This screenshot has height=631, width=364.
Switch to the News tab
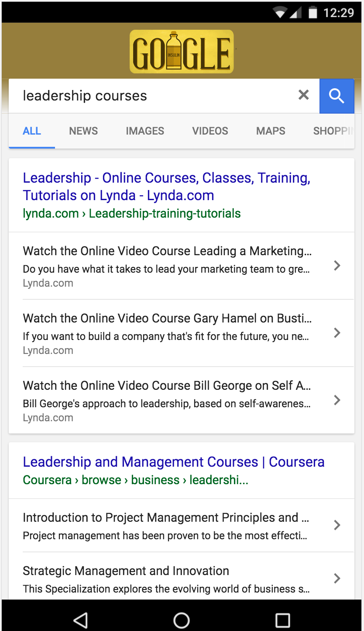click(83, 131)
